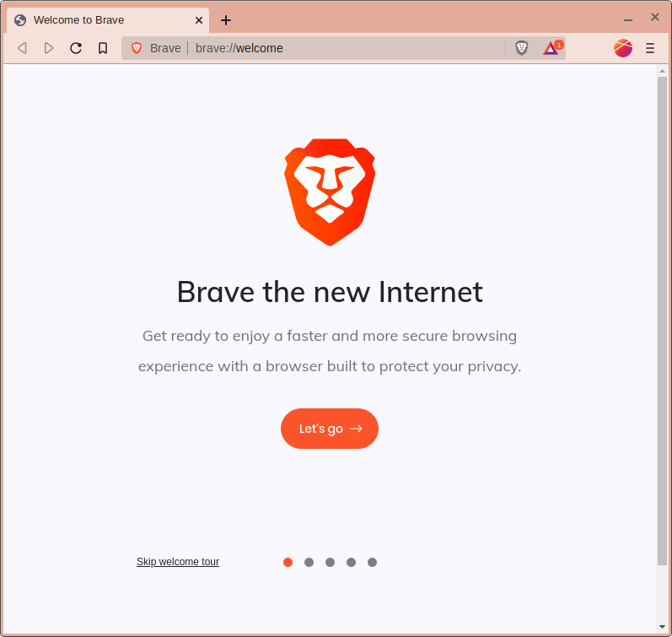The width and height of the screenshot is (672, 637).
Task: Open the main hamburger menu
Action: (650, 48)
